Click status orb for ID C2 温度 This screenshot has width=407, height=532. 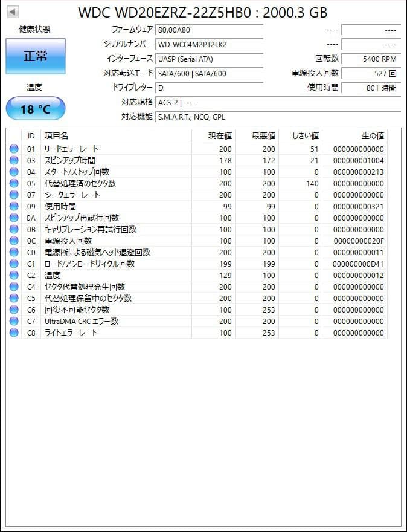(x=14, y=275)
